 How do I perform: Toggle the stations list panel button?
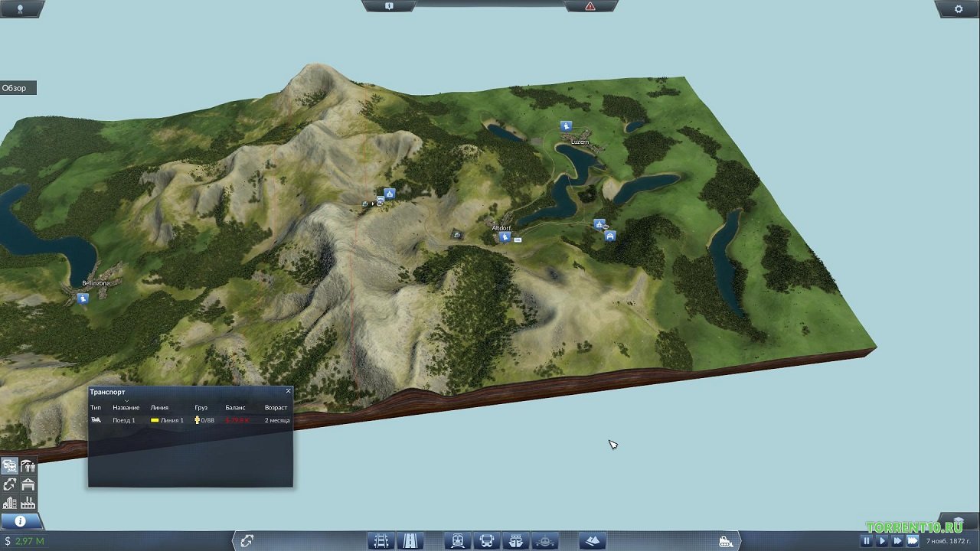pyautogui.click(x=28, y=466)
